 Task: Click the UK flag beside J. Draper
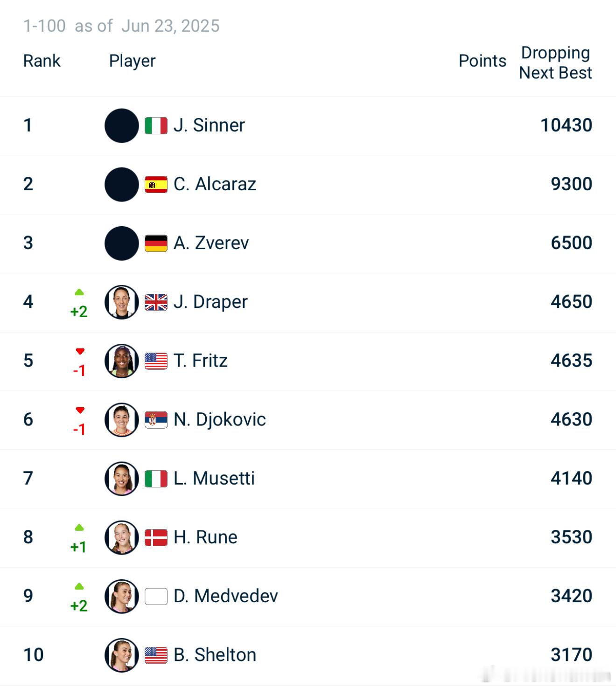[x=156, y=302]
